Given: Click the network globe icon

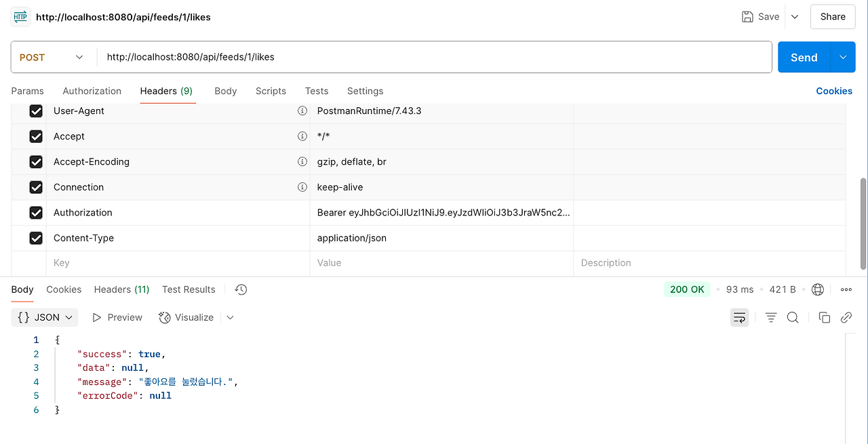Looking at the screenshot, I should (x=818, y=289).
